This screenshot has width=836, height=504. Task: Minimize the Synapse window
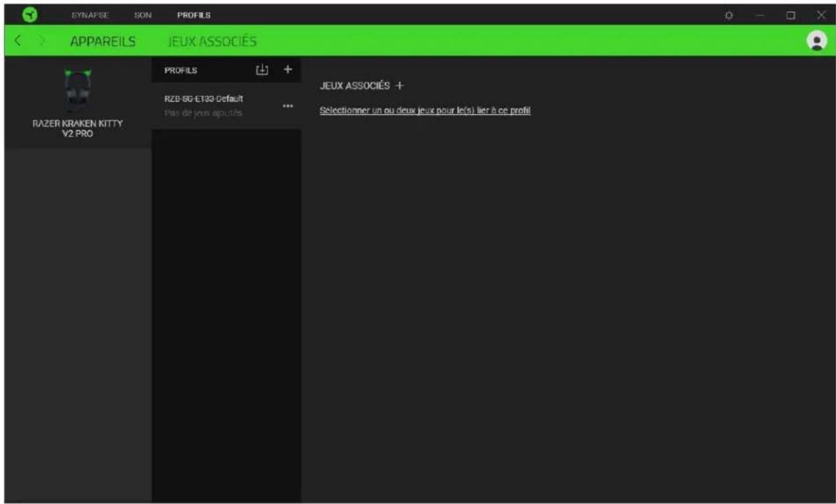[759, 14]
